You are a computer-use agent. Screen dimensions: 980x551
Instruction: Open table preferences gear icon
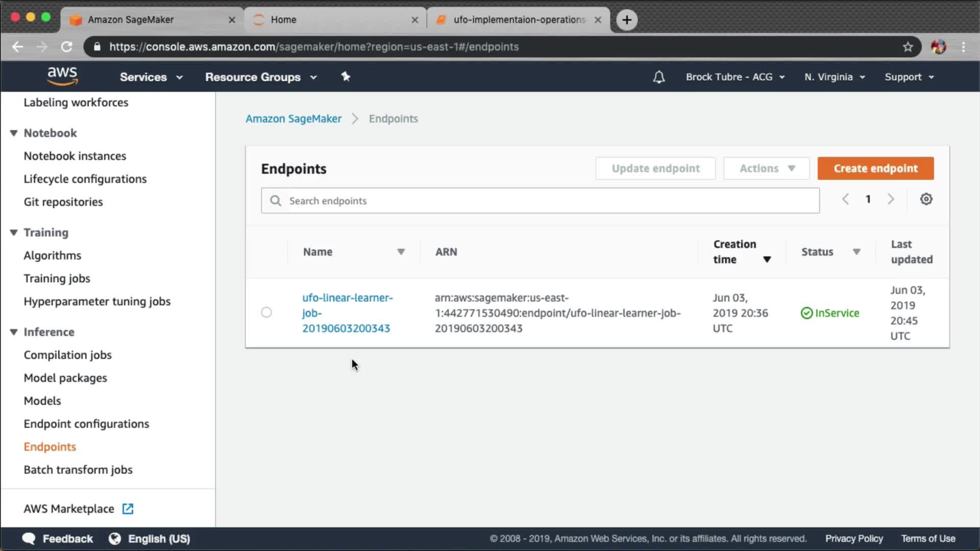click(x=926, y=199)
